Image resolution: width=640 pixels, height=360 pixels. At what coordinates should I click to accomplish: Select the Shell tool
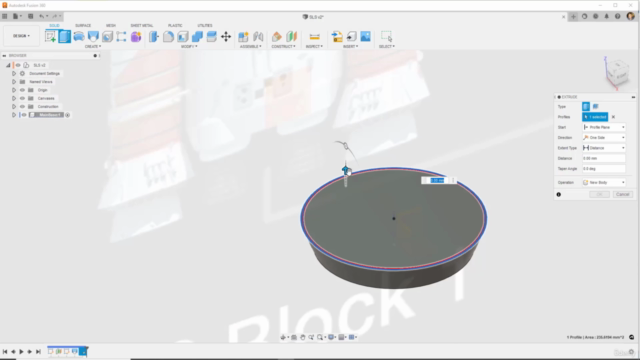click(x=182, y=36)
